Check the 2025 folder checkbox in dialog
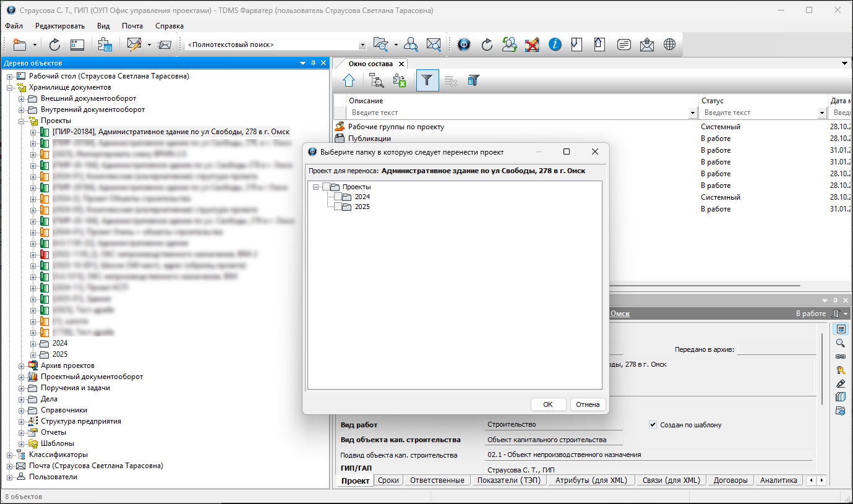 click(x=338, y=207)
